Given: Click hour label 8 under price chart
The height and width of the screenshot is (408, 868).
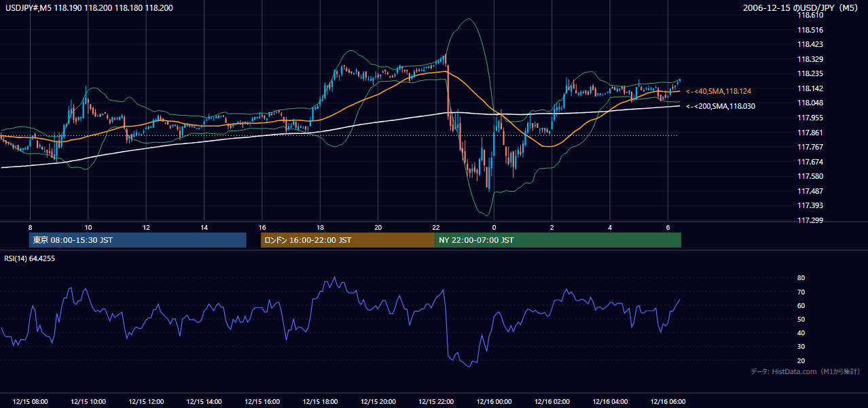Looking at the screenshot, I should pos(30,227).
